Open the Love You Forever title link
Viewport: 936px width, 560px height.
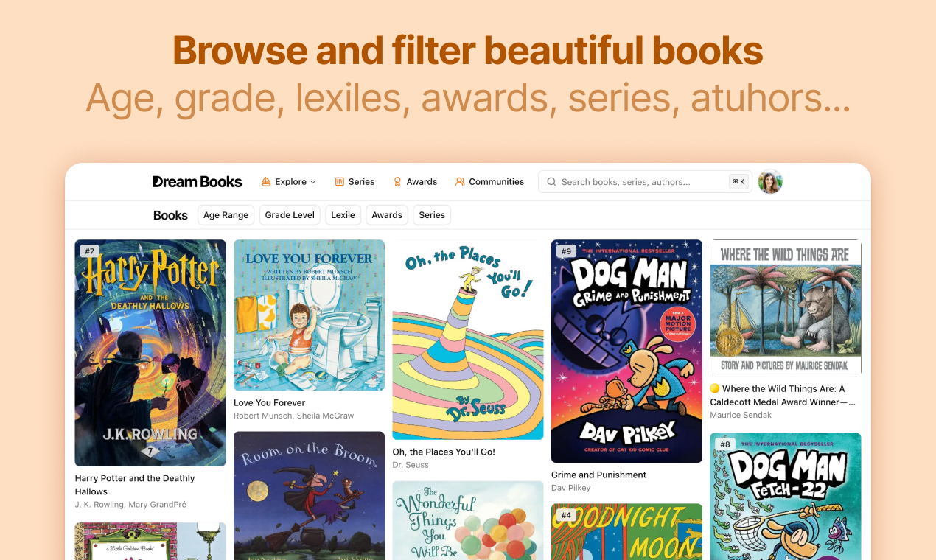tap(269, 403)
